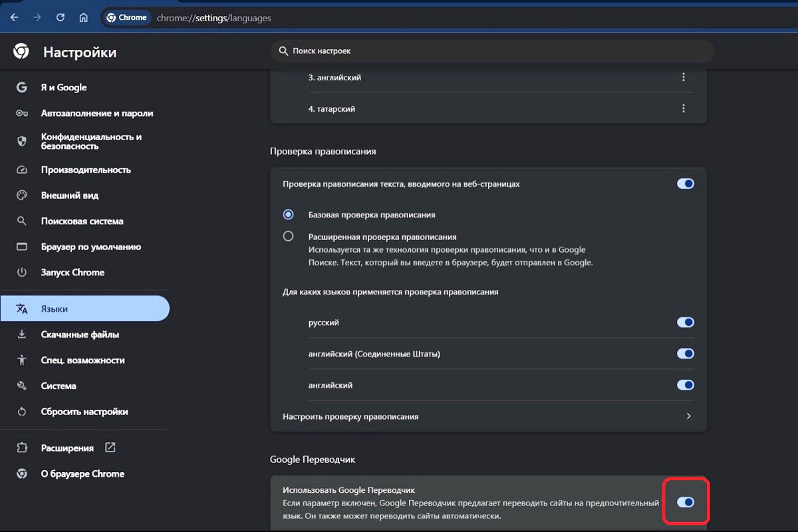Click the puzzle icon for Расширения

(22, 448)
